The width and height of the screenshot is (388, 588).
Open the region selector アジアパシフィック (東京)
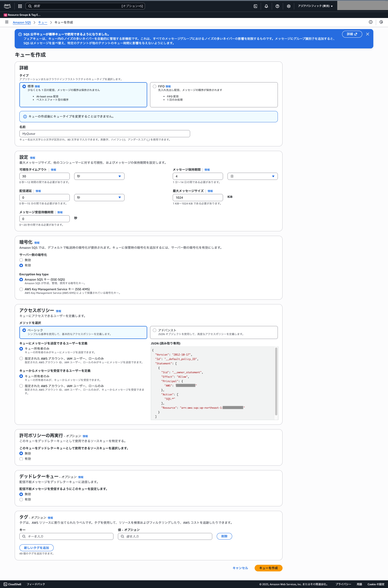coord(315,6)
